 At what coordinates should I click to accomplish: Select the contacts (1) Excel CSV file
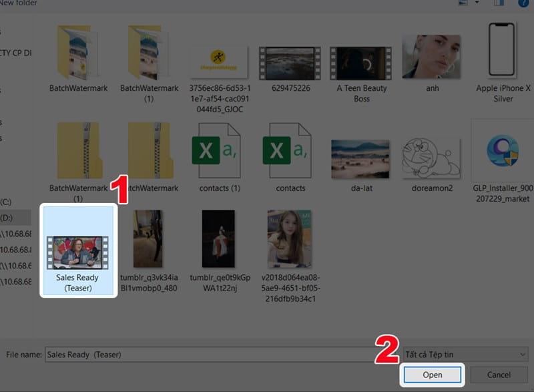[220, 157]
